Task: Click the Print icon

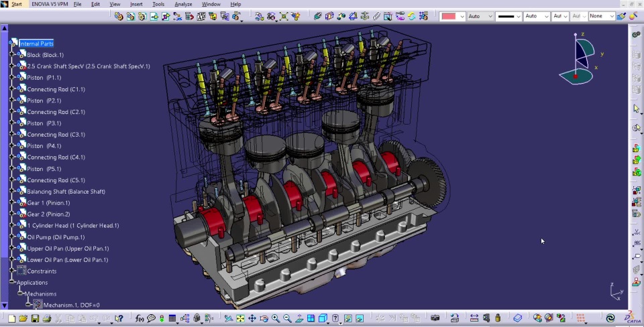Action: coord(46,319)
